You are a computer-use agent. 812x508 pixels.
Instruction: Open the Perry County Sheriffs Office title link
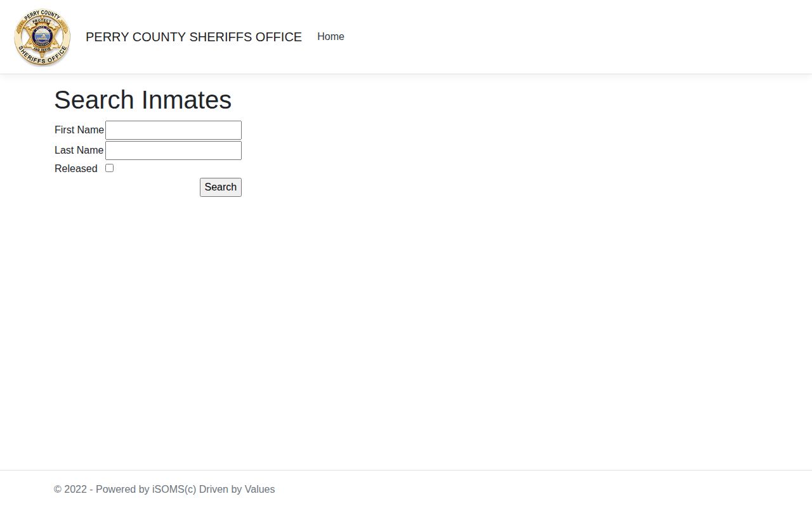tap(193, 37)
